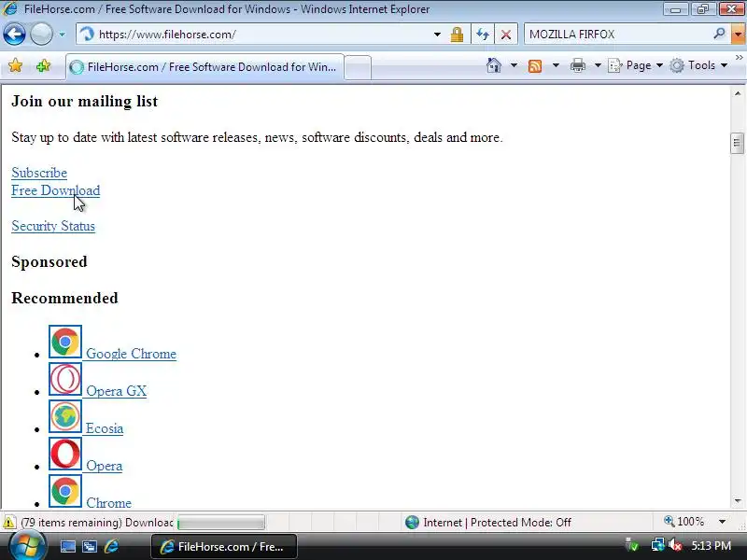
Task: Select the FileHorse.com tab
Action: click(x=204, y=67)
